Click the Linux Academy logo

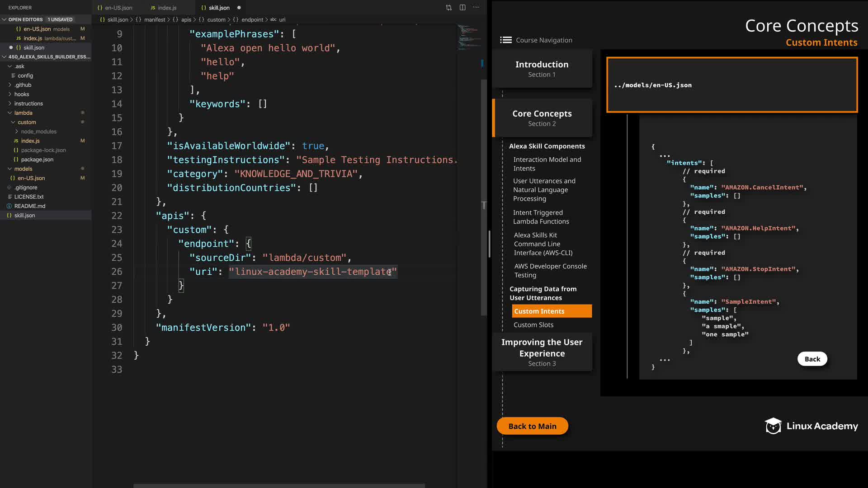click(x=773, y=426)
